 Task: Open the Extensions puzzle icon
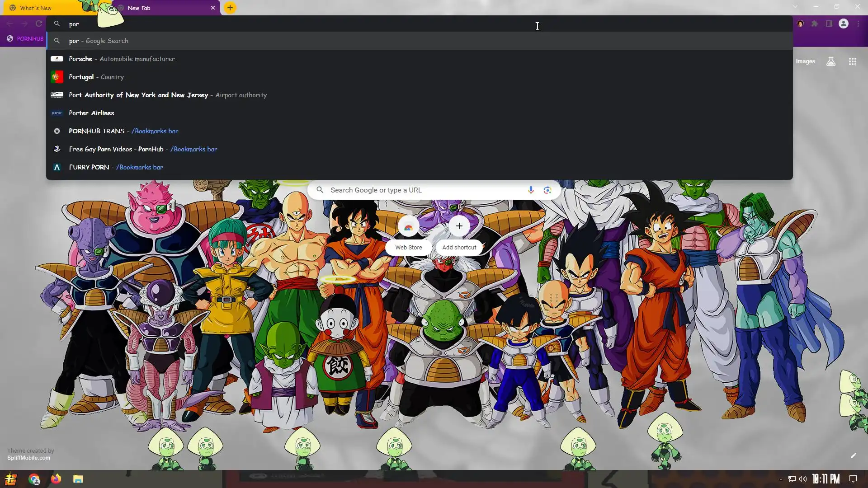click(x=815, y=23)
